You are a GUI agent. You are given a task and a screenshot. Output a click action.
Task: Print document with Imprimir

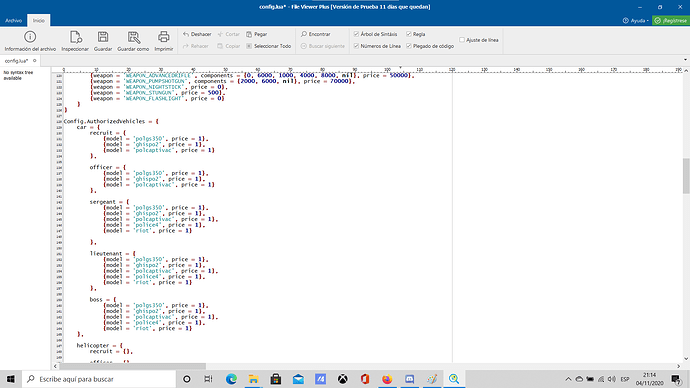(164, 41)
